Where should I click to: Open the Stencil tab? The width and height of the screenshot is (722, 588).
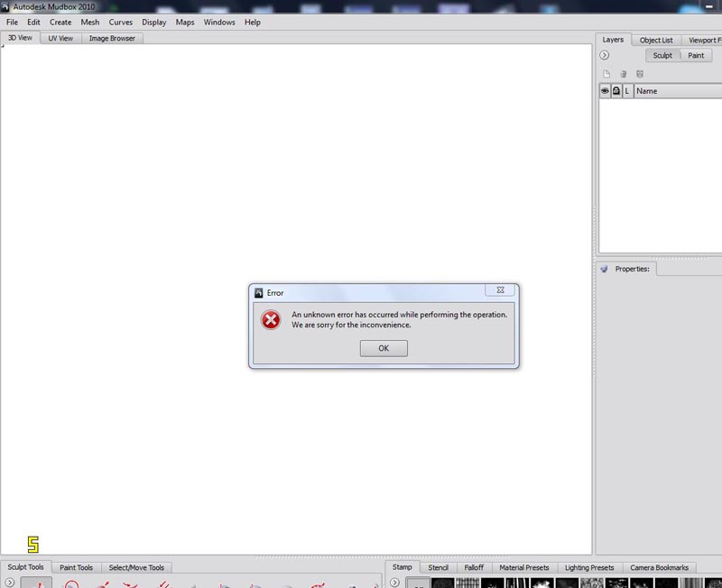point(438,567)
